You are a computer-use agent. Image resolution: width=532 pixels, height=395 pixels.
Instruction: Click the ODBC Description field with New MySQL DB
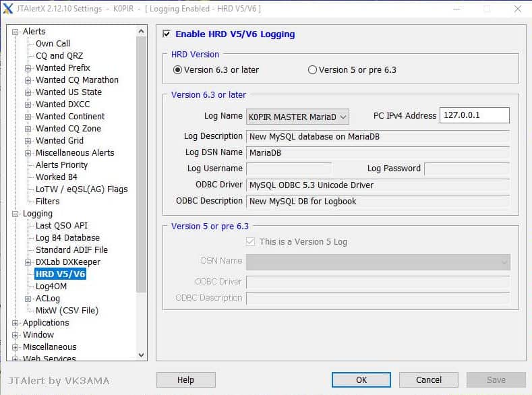coord(378,202)
